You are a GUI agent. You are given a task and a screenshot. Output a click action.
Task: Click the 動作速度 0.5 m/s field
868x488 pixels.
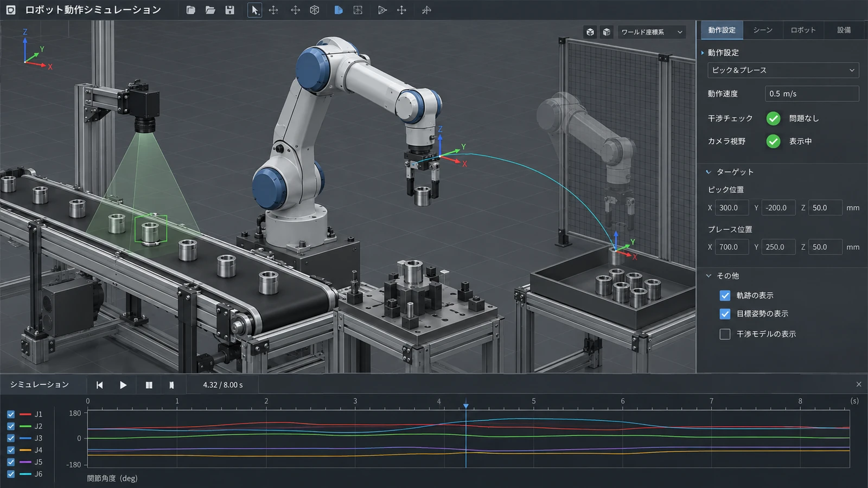[812, 94]
